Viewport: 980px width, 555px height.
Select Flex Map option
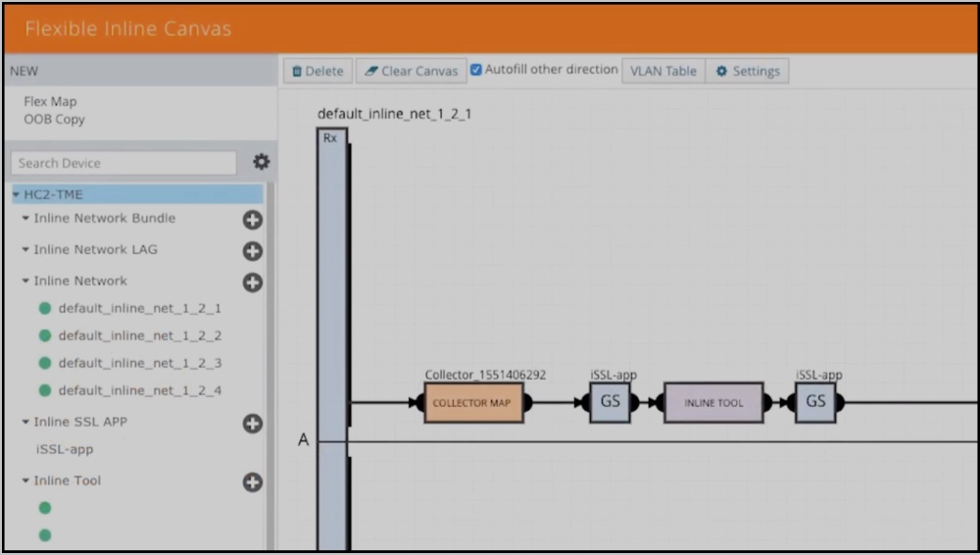[x=50, y=101]
